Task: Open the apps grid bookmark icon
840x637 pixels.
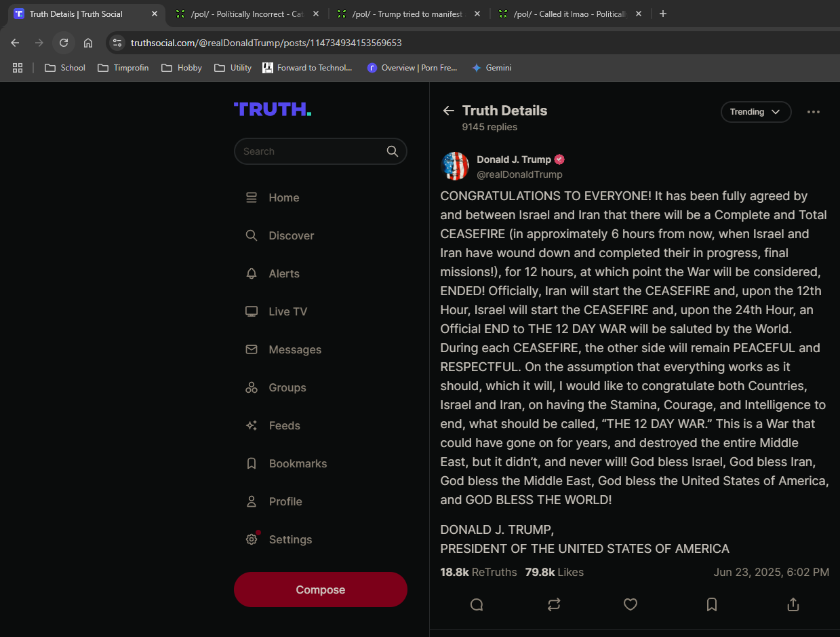Action: point(18,68)
